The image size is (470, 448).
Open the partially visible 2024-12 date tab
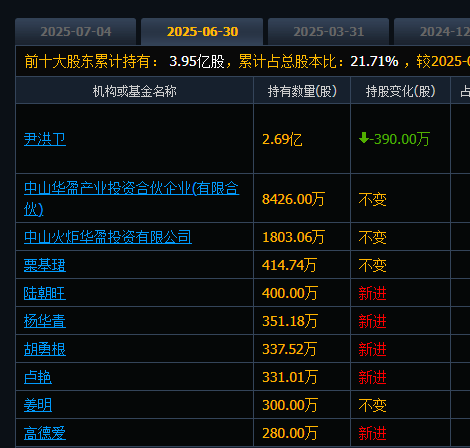432,32
